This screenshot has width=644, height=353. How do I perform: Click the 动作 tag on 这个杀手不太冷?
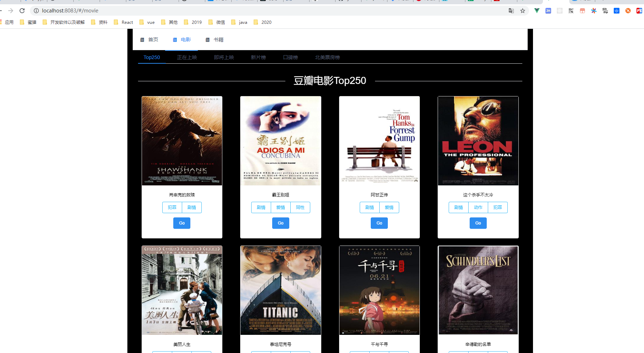(x=478, y=207)
